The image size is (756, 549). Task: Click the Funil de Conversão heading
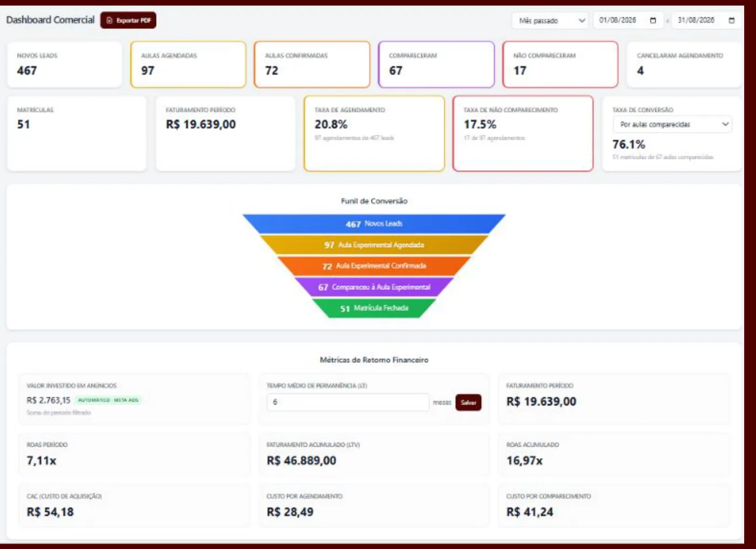374,201
